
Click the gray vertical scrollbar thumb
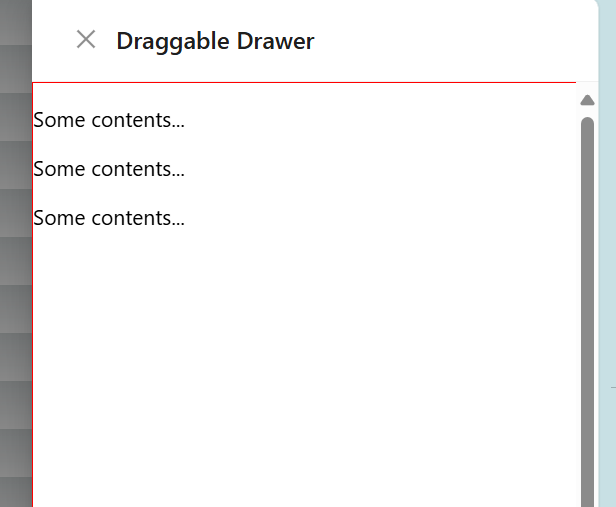tap(587, 312)
